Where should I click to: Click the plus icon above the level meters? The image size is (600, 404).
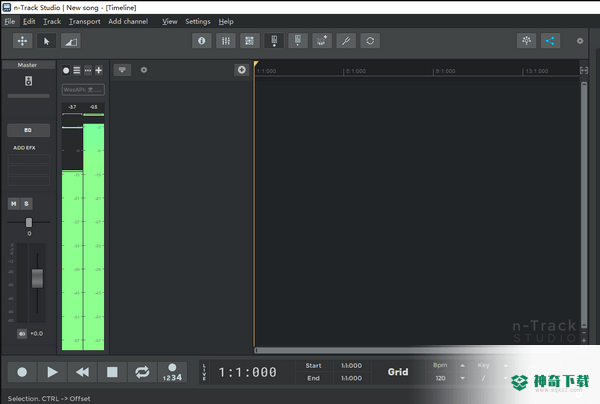point(99,70)
